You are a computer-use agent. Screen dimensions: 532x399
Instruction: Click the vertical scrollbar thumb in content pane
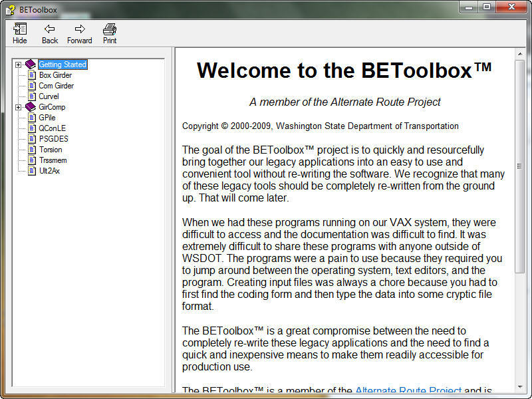(520, 166)
